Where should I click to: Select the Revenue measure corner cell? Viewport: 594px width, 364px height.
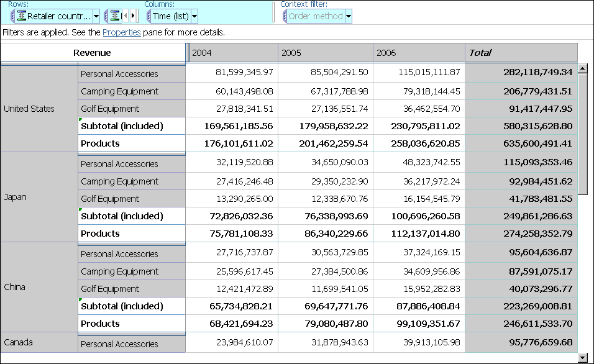[93, 53]
